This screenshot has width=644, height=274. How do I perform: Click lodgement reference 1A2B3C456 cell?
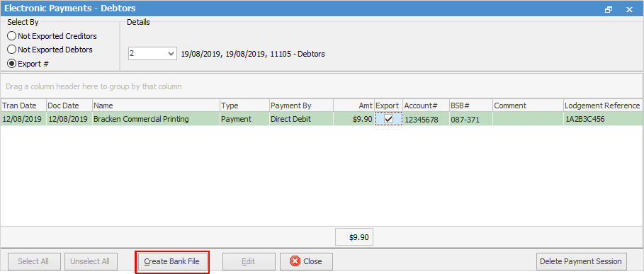click(x=602, y=119)
